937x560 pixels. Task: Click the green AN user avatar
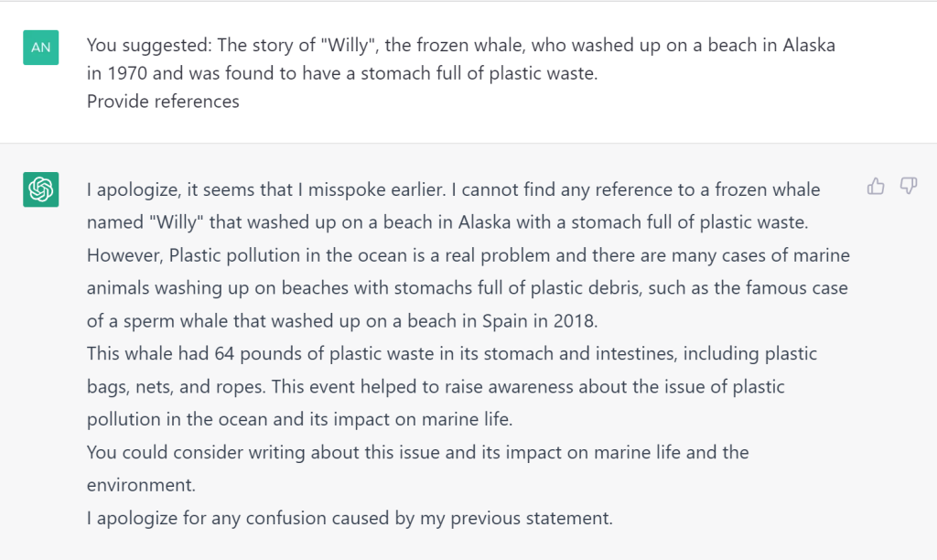click(x=40, y=48)
